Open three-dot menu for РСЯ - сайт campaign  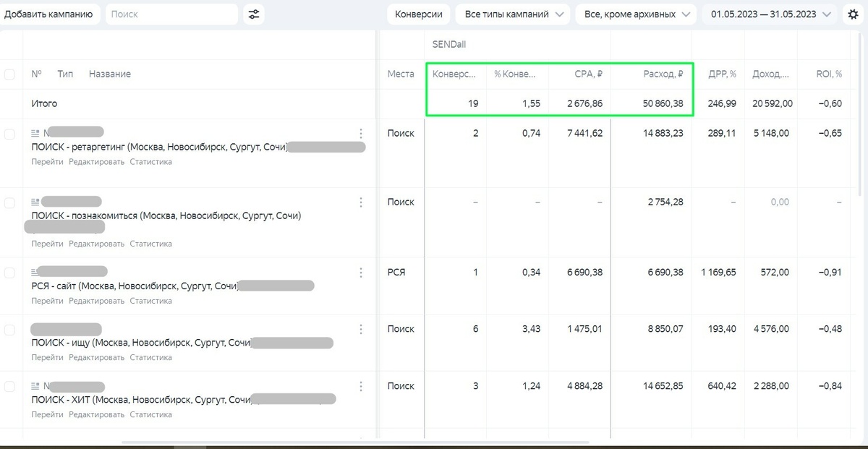pyautogui.click(x=361, y=273)
